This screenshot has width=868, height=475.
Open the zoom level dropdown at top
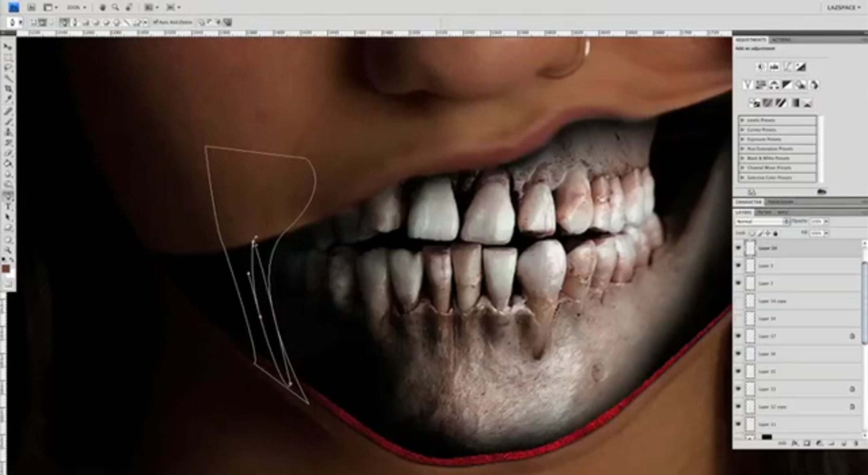tap(77, 7)
